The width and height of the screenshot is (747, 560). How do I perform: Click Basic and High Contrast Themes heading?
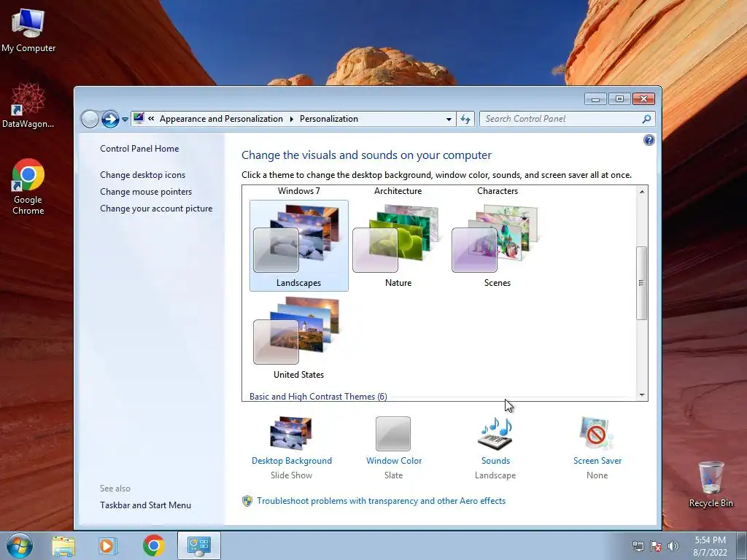[318, 396]
